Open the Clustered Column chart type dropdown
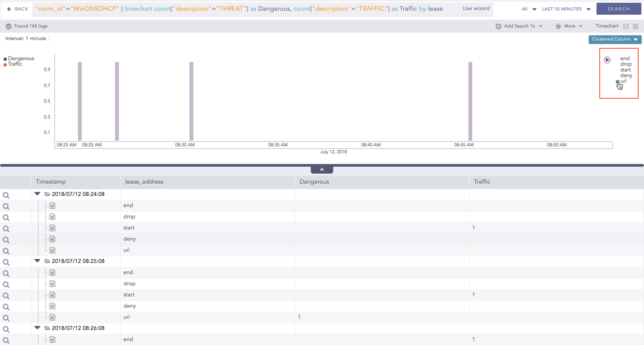 (x=615, y=39)
